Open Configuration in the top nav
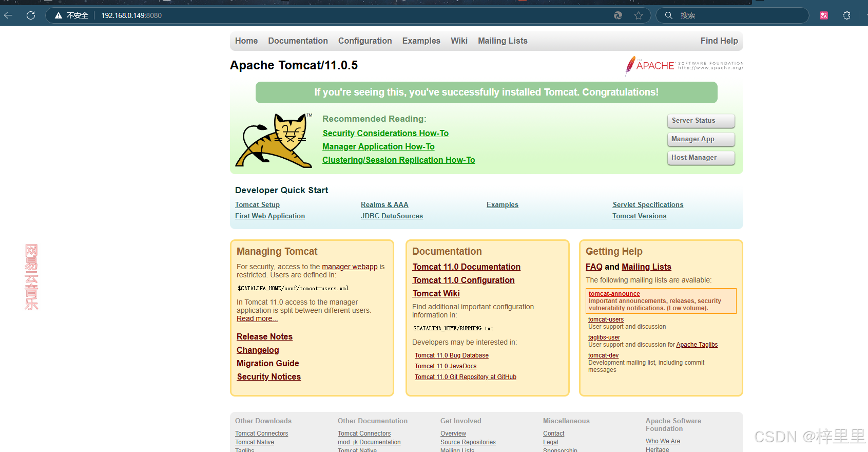Viewport: 868px width, 452px height. click(365, 41)
